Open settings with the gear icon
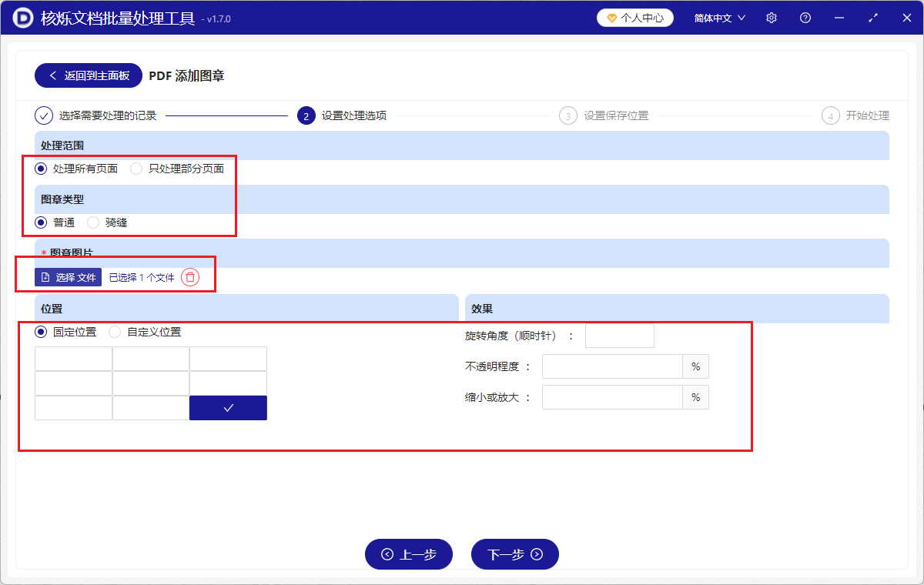This screenshot has height=585, width=924. (771, 17)
